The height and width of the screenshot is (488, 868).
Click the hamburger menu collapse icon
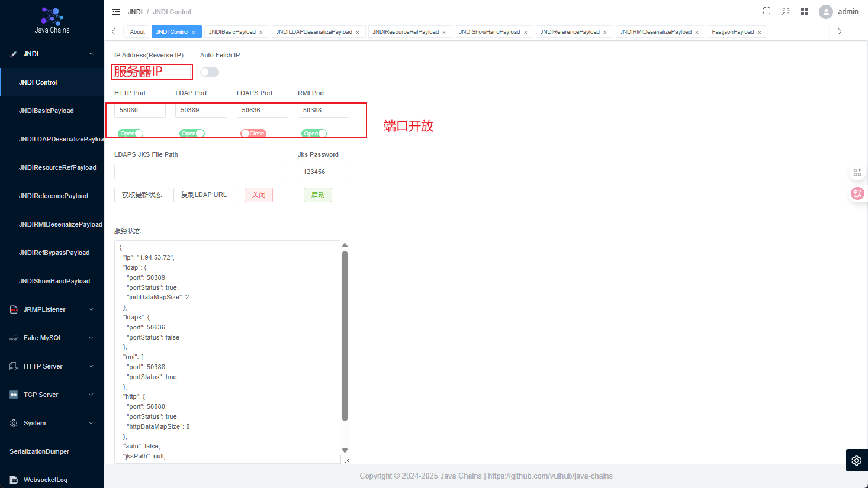tap(116, 12)
